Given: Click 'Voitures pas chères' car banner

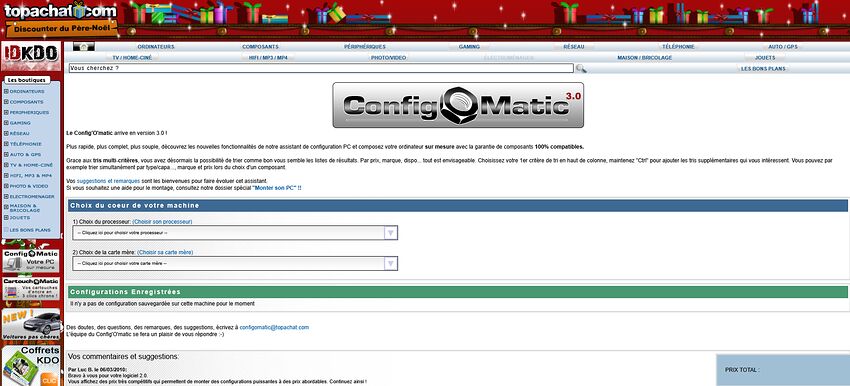Looking at the screenshot, I should (x=31, y=325).
